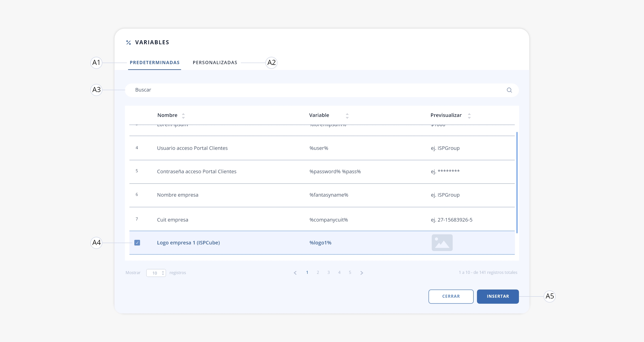Select the Usuario acceso Portal Clientes row
This screenshot has height=342, width=644.
322,148
